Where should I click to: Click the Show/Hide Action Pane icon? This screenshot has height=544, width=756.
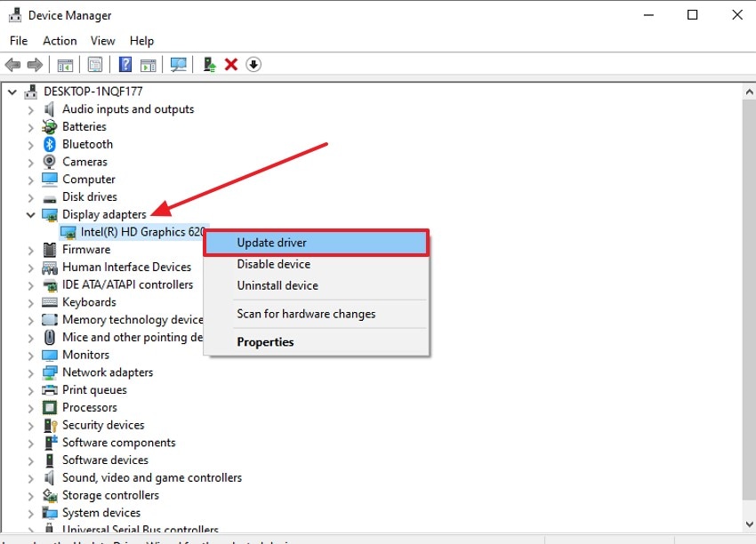148,65
